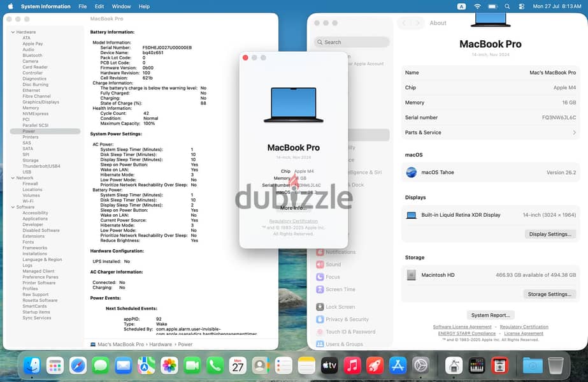Open Notes from the Dock

click(306, 365)
